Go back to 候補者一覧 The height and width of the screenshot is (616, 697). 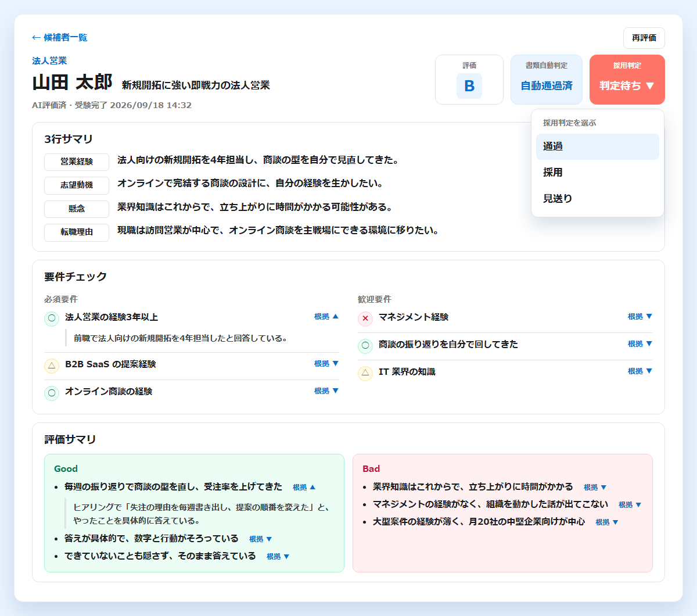point(59,37)
